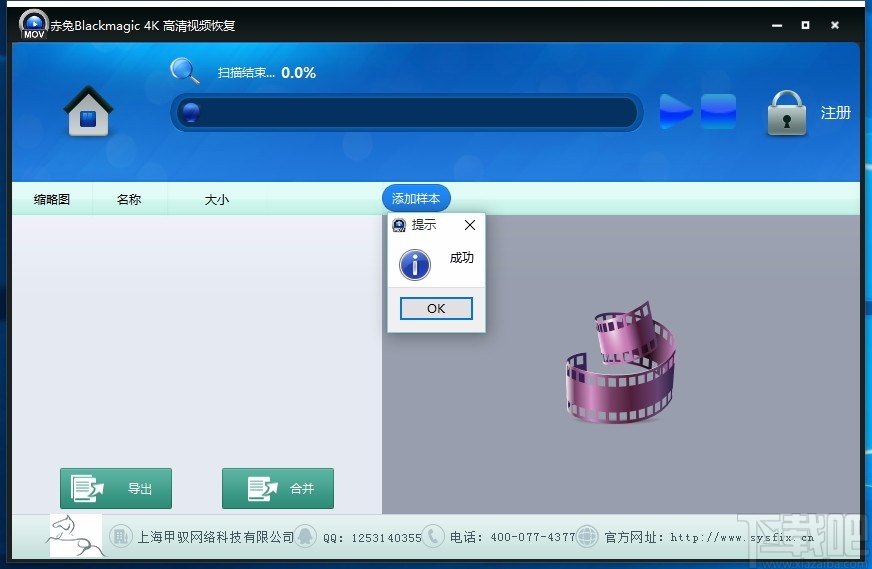Click the 0.0% progress value

[299, 73]
